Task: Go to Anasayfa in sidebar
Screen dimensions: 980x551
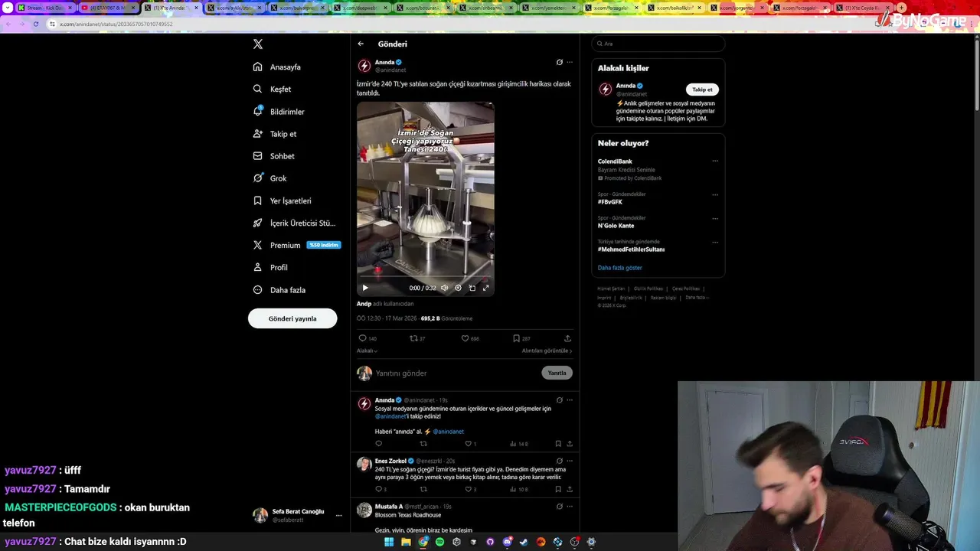Action: (277, 67)
